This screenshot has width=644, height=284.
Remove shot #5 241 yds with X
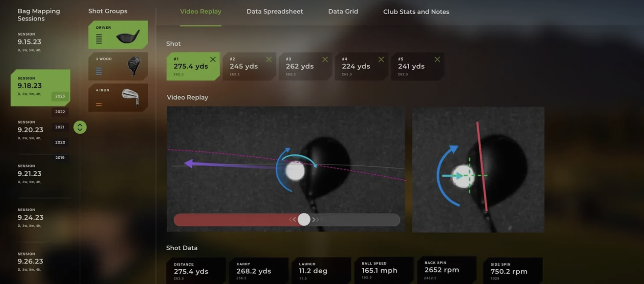437,59
